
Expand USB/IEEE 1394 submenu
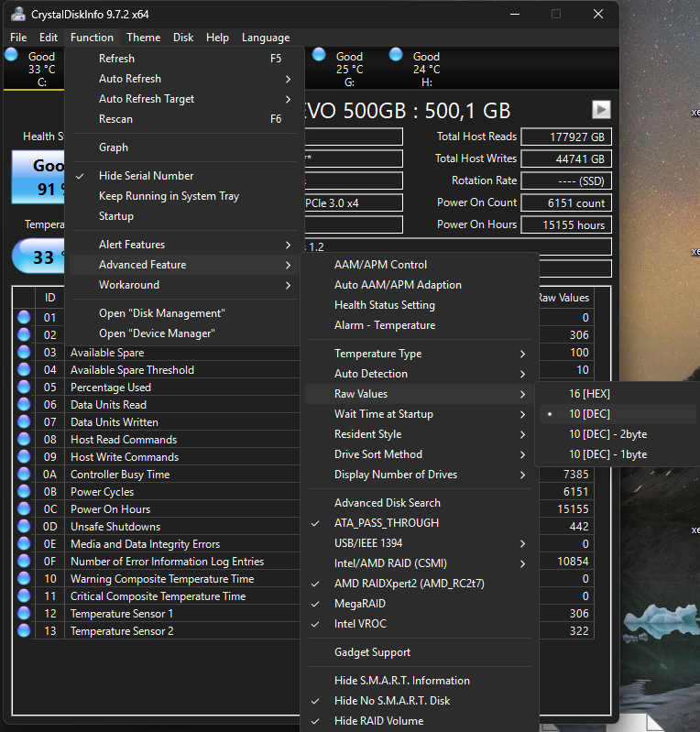(x=419, y=543)
